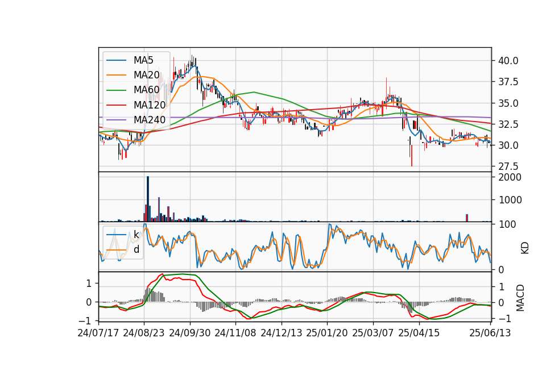This screenshot has width=546, height=392.
Task: Click the MA5 legend label
Action: click(x=143, y=60)
